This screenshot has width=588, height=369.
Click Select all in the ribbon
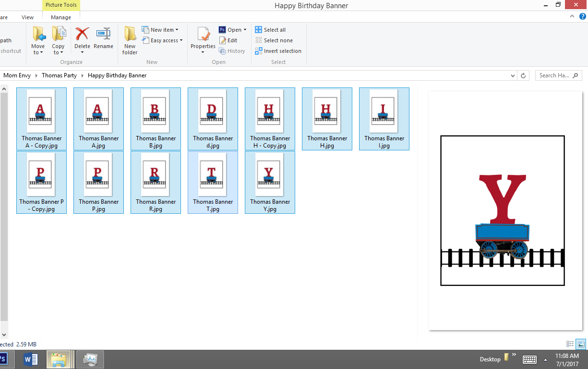coord(270,30)
